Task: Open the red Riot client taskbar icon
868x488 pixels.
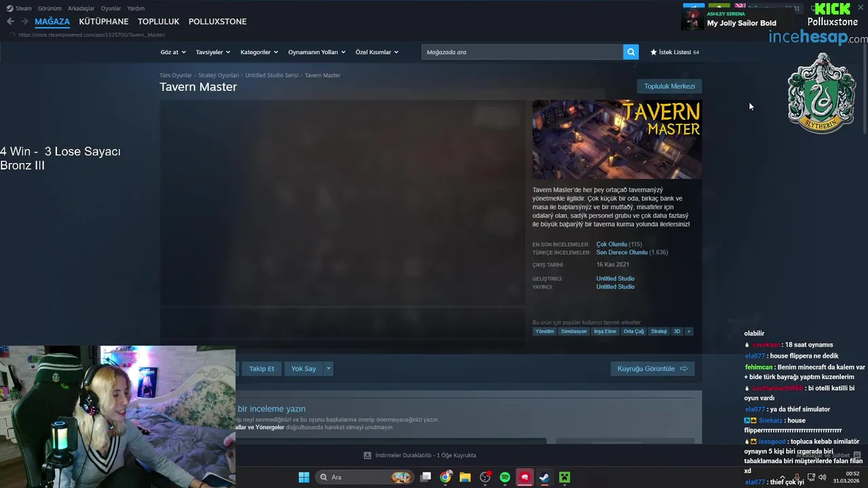Action: 524,477
